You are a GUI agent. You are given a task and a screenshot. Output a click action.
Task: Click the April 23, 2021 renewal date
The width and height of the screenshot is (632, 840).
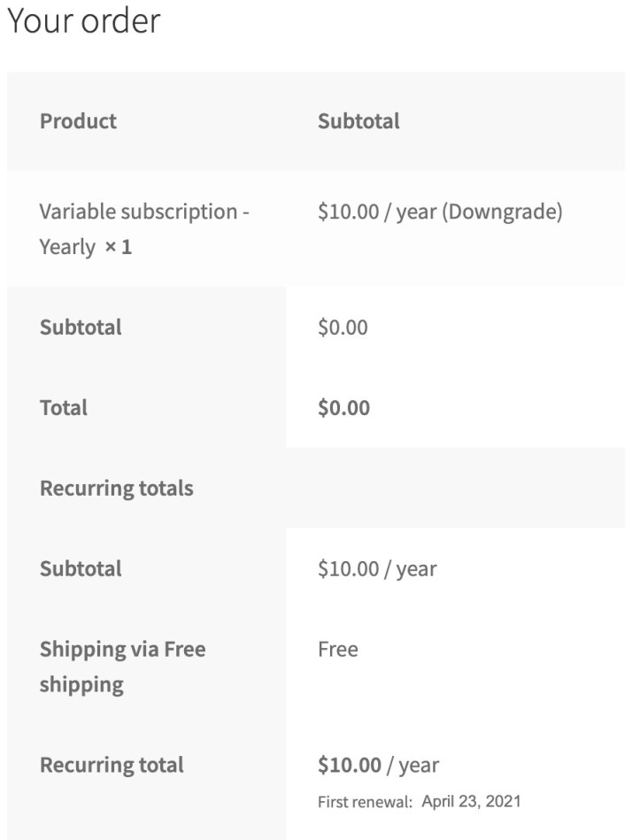click(x=471, y=802)
